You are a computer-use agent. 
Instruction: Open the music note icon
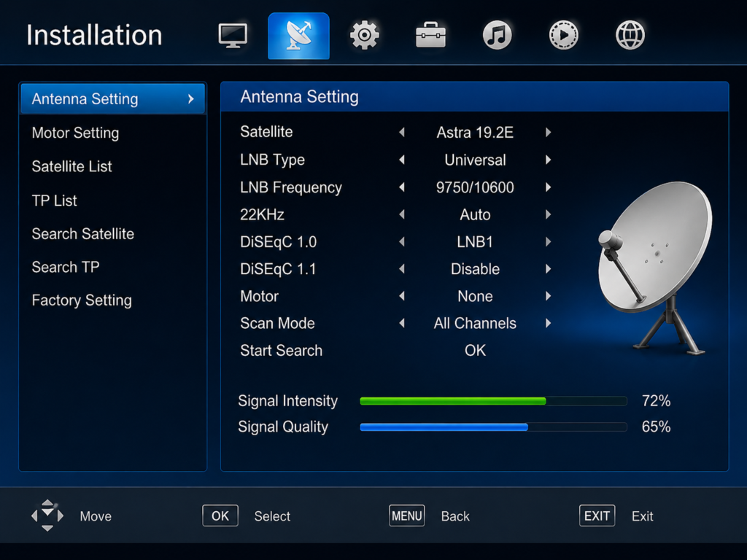click(497, 35)
